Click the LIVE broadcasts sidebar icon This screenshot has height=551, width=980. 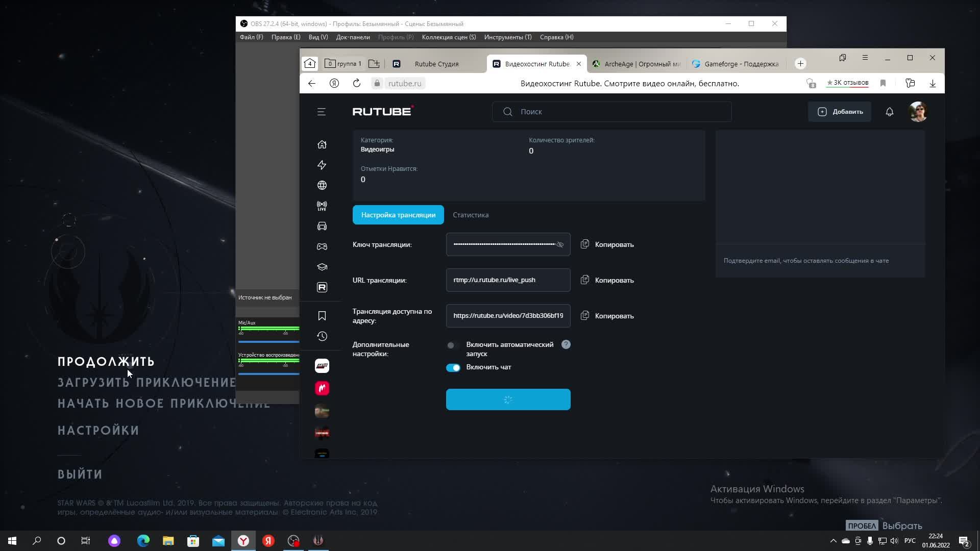click(322, 206)
